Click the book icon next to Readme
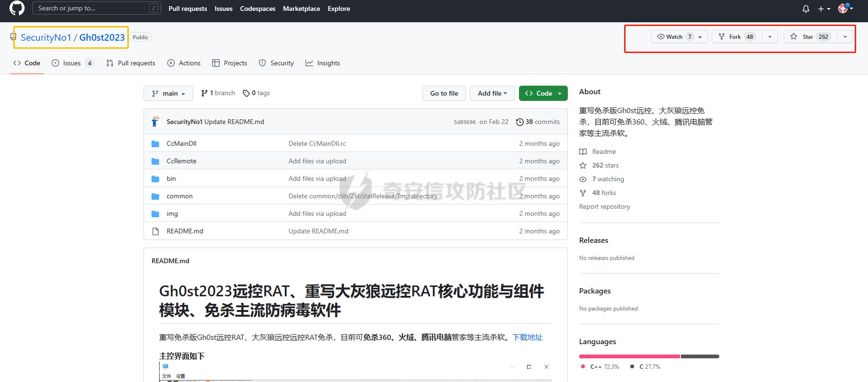This screenshot has width=868, height=382. [x=583, y=151]
